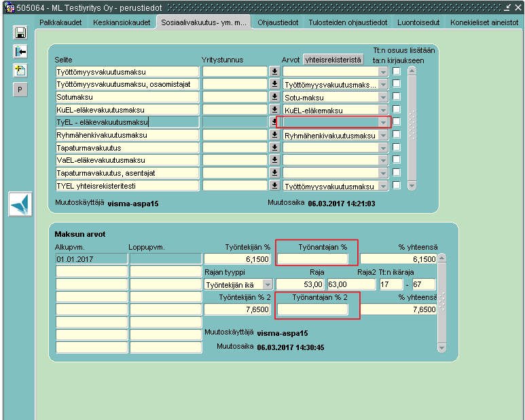525x420 pixels.
Task: Click up arrow of insurance list scrollbar
Action: click(412, 71)
